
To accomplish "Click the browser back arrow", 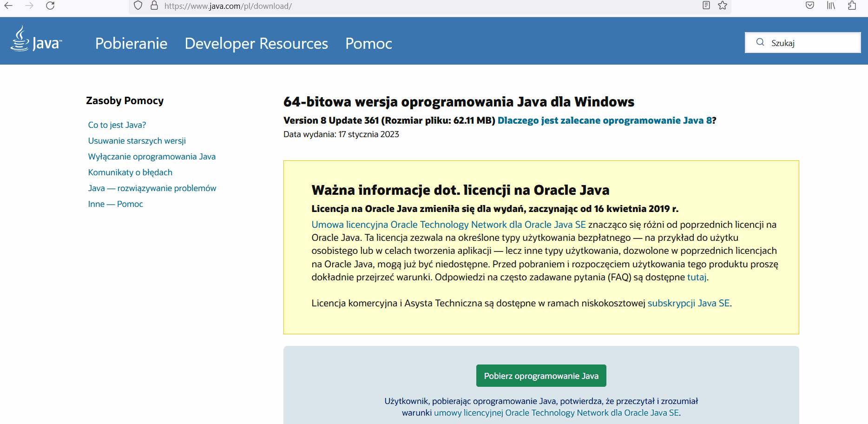I will click(8, 6).
